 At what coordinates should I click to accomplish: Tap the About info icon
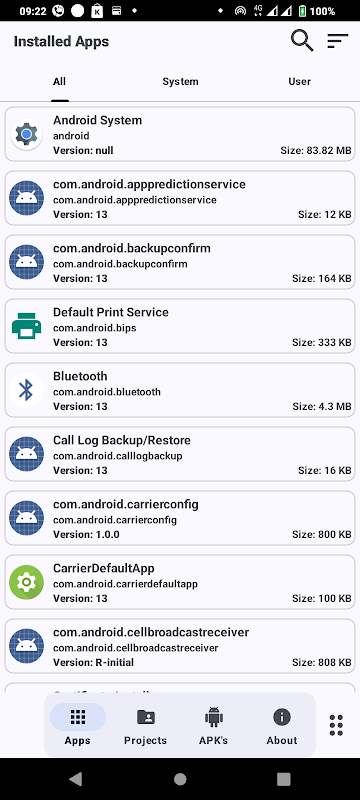(x=281, y=717)
